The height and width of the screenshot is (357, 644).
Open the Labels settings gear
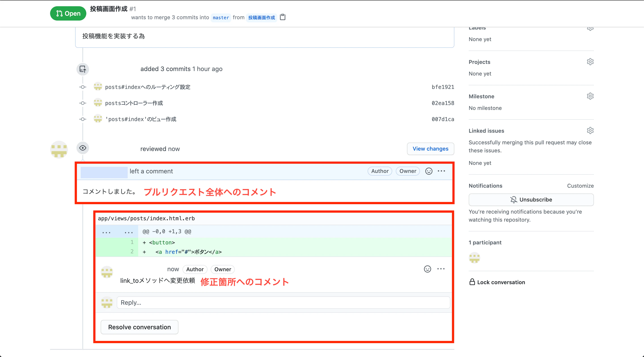tap(590, 28)
